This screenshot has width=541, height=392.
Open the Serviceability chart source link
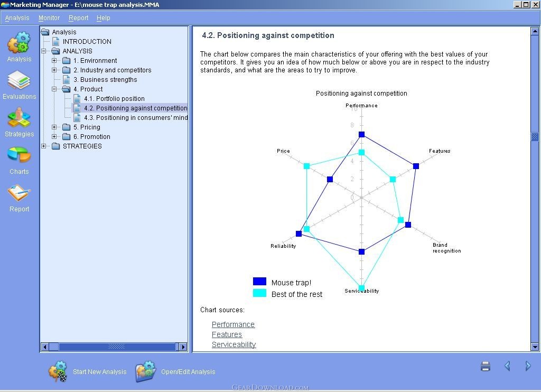234,344
